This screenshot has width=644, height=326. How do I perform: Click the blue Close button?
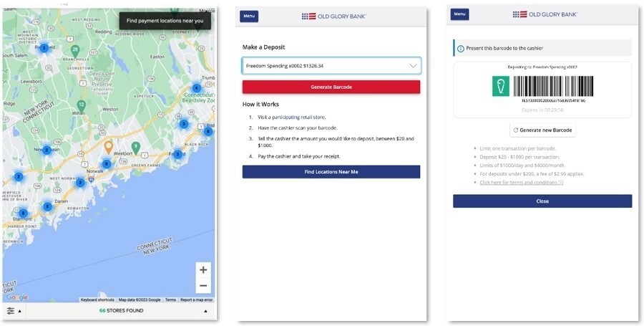click(542, 201)
